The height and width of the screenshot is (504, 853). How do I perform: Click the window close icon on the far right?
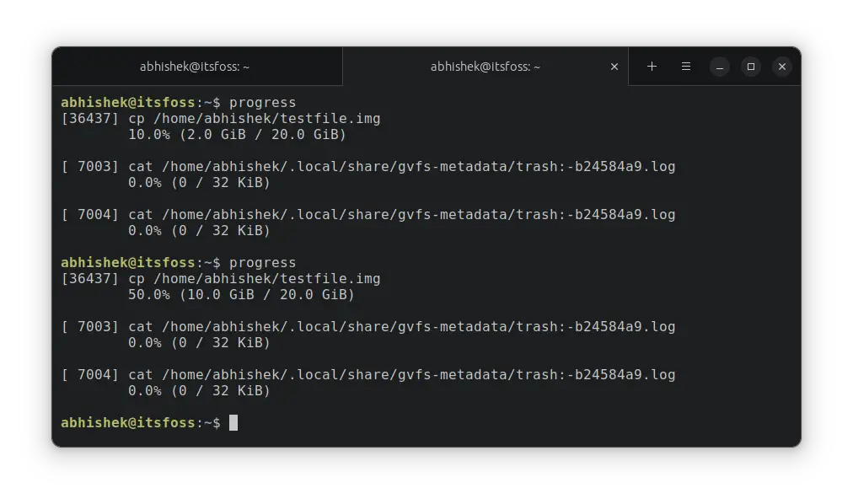click(x=781, y=66)
